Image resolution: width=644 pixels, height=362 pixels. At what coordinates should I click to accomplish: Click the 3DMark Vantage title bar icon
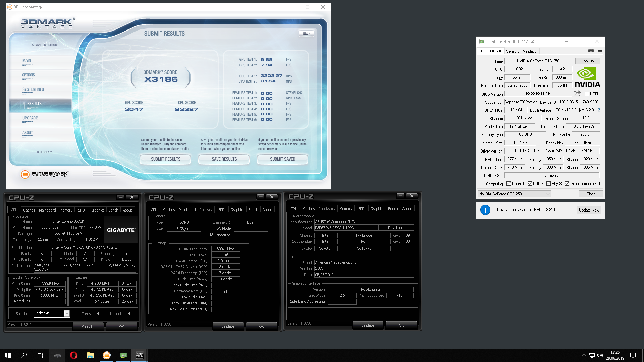(10, 7)
